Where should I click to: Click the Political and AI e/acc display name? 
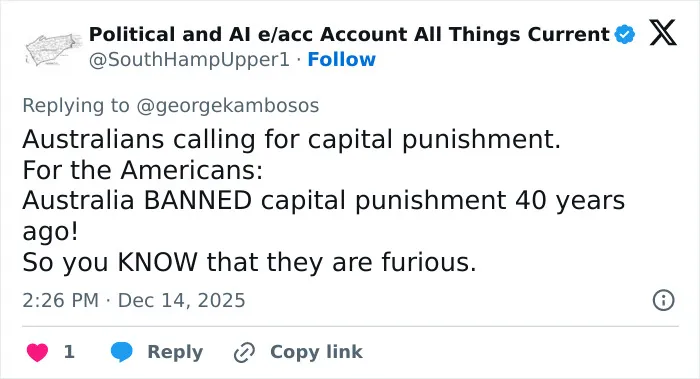click(349, 34)
